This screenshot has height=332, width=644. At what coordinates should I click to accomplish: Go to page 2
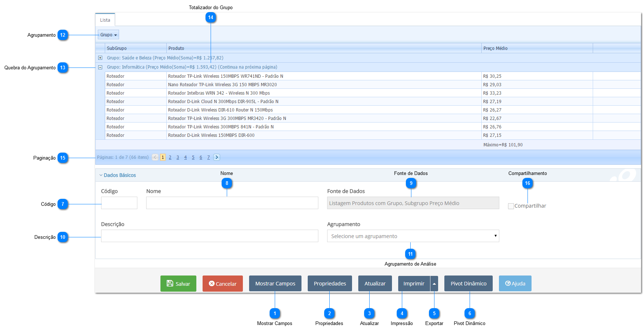point(170,157)
